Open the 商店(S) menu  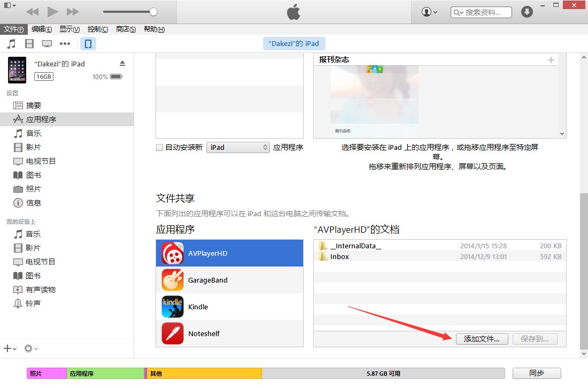tap(126, 29)
